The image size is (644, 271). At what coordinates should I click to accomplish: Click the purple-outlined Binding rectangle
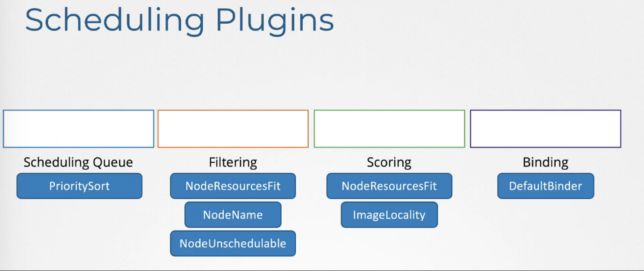pyautogui.click(x=546, y=128)
